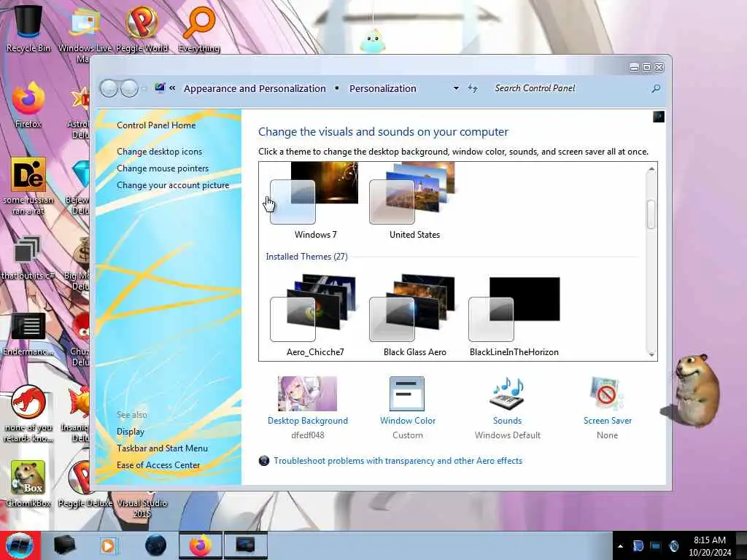Image resolution: width=747 pixels, height=560 pixels.
Task: Click the Windows Start orb
Action: pos(20,545)
